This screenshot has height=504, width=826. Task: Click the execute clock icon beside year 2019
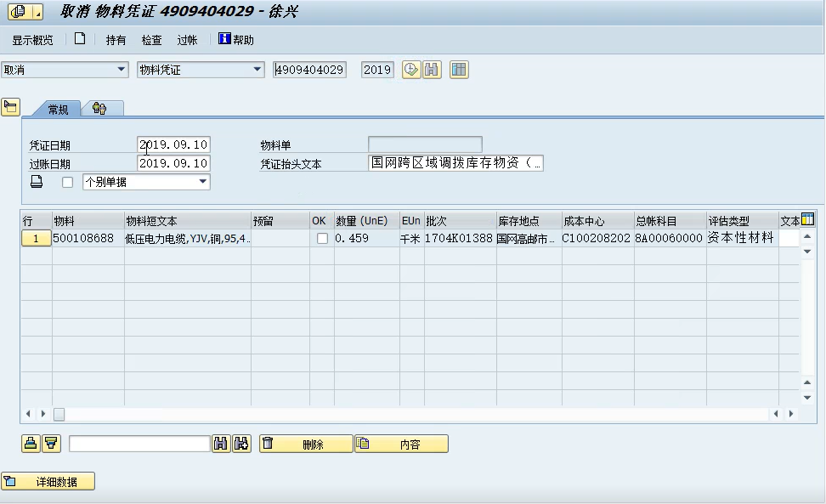tap(411, 70)
